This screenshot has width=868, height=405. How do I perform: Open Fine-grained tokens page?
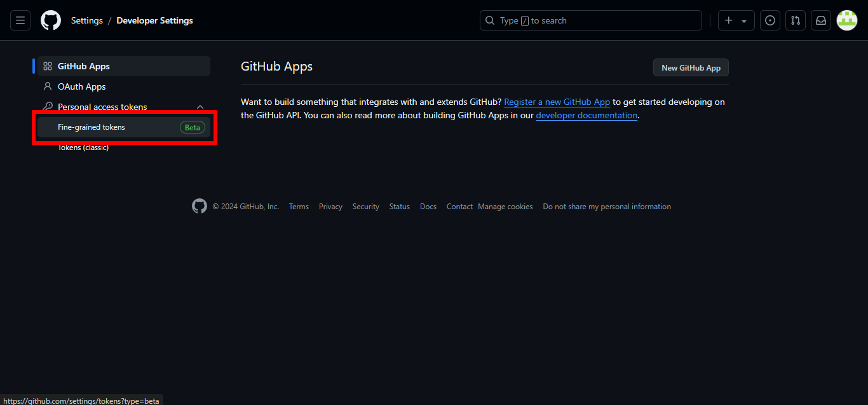[92, 127]
